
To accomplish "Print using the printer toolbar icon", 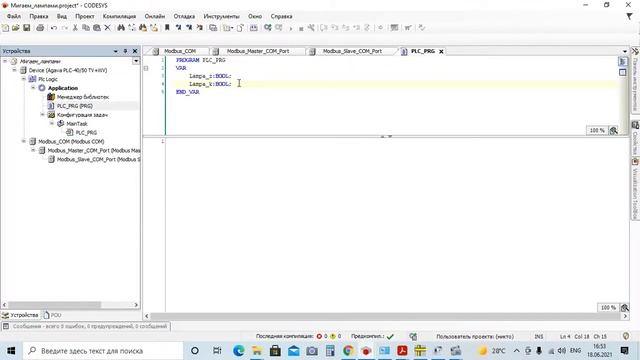I will point(40,28).
